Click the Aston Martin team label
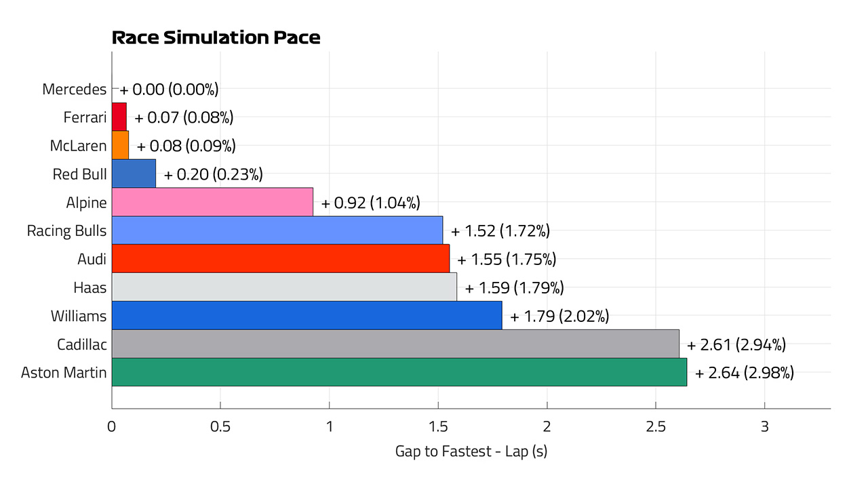 (64, 372)
